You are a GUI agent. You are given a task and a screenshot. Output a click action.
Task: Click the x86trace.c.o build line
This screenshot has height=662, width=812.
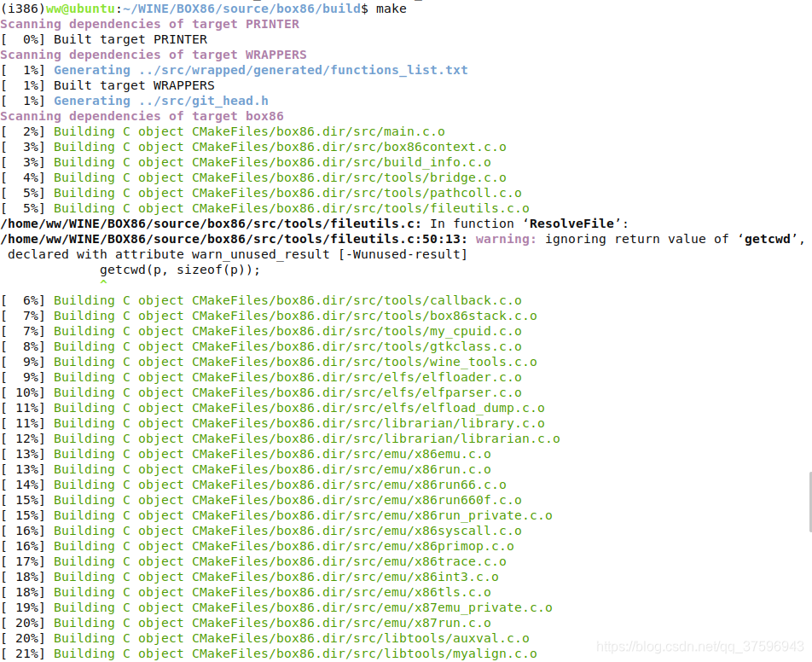click(x=253, y=562)
